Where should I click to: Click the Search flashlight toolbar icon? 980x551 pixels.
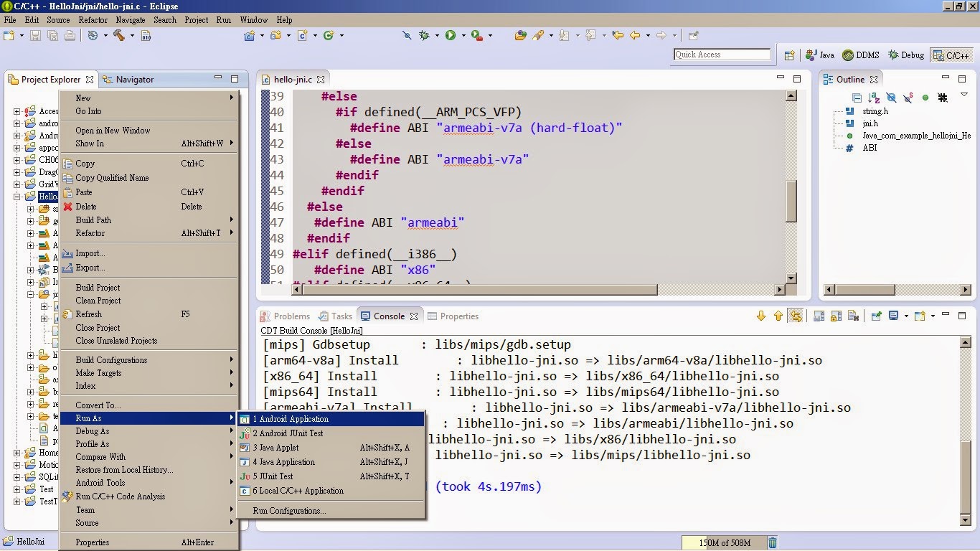coord(538,35)
